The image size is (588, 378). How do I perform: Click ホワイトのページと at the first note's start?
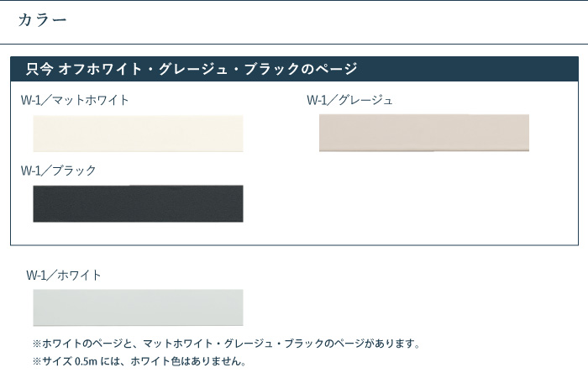pos(88,344)
